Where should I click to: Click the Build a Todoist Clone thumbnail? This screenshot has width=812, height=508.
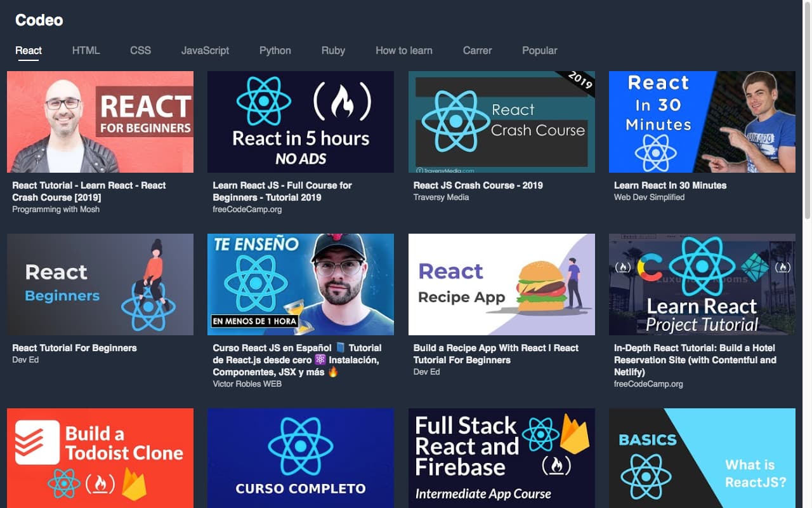pyautogui.click(x=100, y=458)
